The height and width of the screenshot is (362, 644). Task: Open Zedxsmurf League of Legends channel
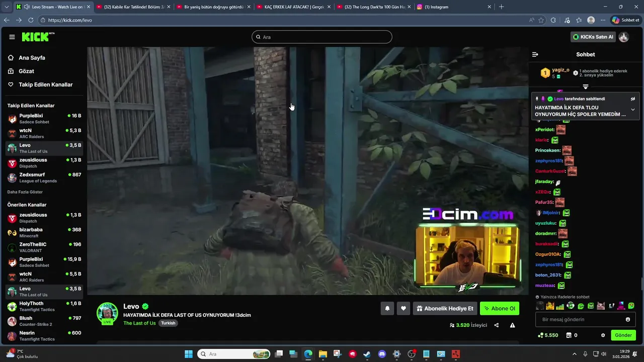click(44, 177)
